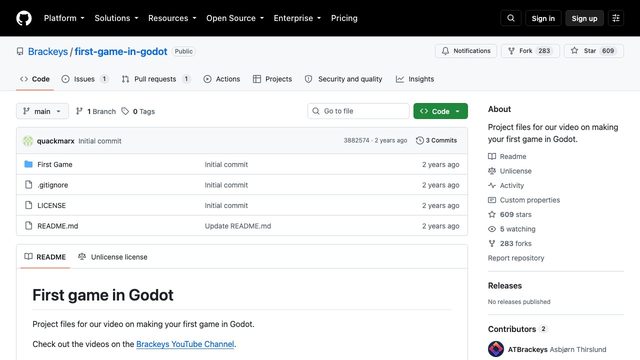Image resolution: width=640 pixels, height=360 pixels.
Task: Open commit hash 3882574
Action: (356, 140)
